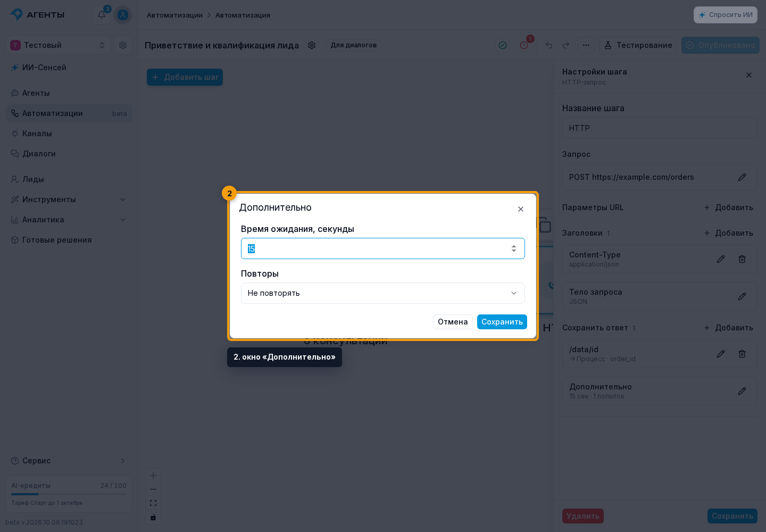Edit the Тело запроса JSON body
766x532 pixels.
742,296
